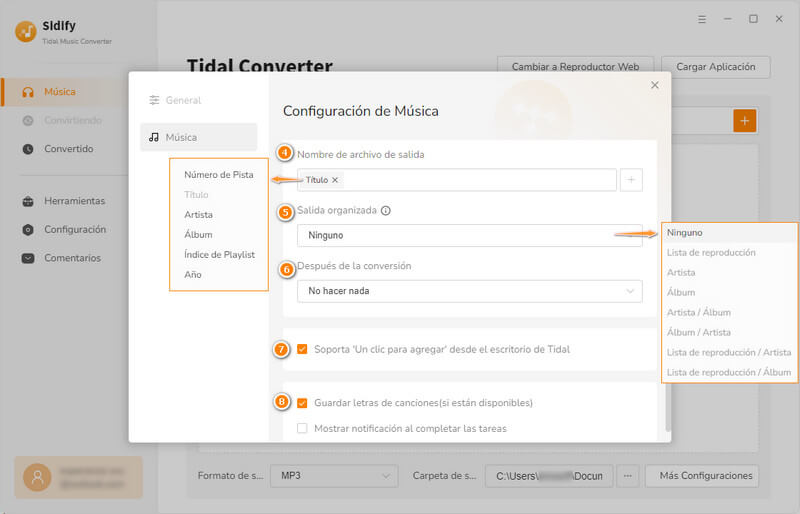Screen dimensions: 800x514
Task: Open the Salida organizada dropdown
Action: pos(469,235)
